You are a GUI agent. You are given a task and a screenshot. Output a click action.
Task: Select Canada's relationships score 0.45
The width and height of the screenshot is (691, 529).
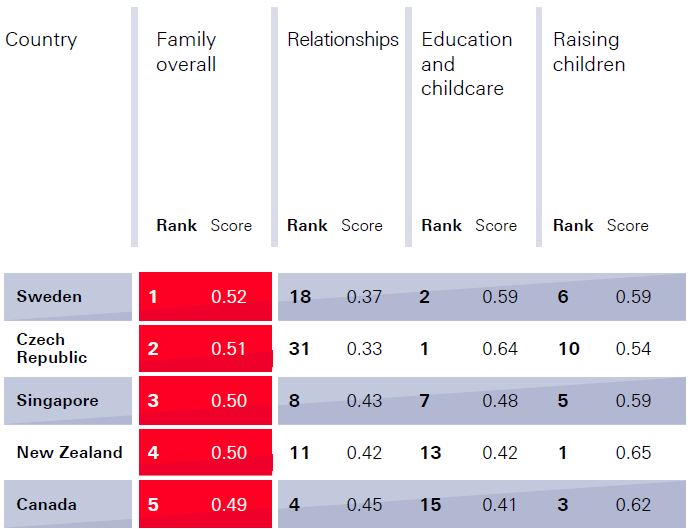tap(364, 505)
